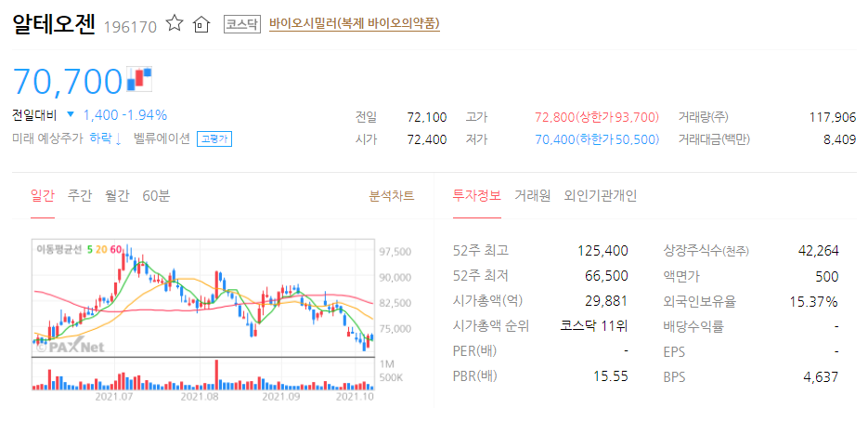Click the 거래량(주) value 117,906
Screen dimensions: 868x421
click(x=833, y=117)
